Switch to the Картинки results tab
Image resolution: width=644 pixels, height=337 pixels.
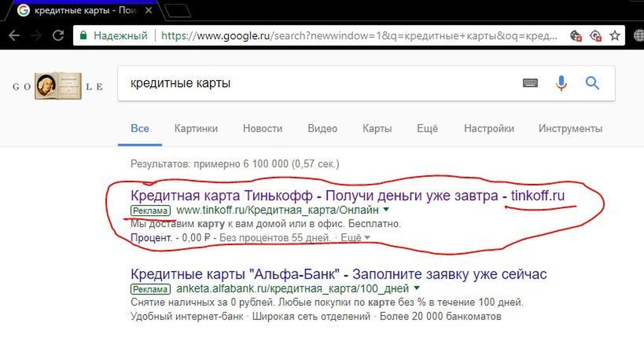pyautogui.click(x=196, y=129)
